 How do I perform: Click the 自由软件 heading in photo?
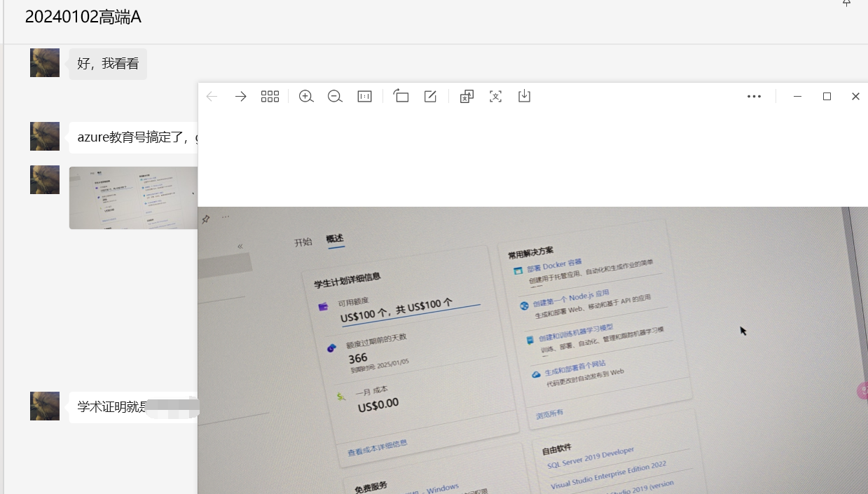pos(556,448)
